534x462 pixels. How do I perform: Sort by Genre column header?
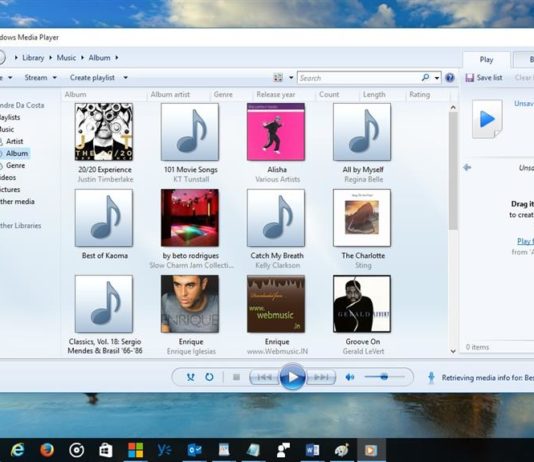click(223, 94)
